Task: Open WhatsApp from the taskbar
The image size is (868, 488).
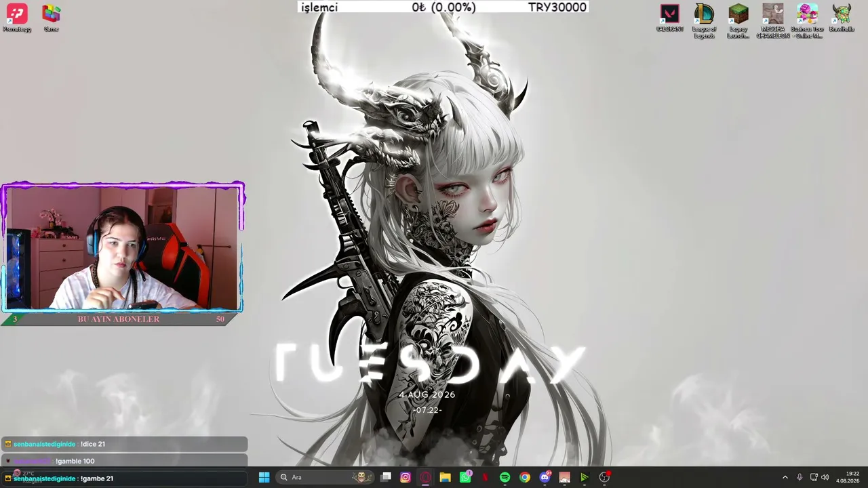Action: click(x=465, y=477)
